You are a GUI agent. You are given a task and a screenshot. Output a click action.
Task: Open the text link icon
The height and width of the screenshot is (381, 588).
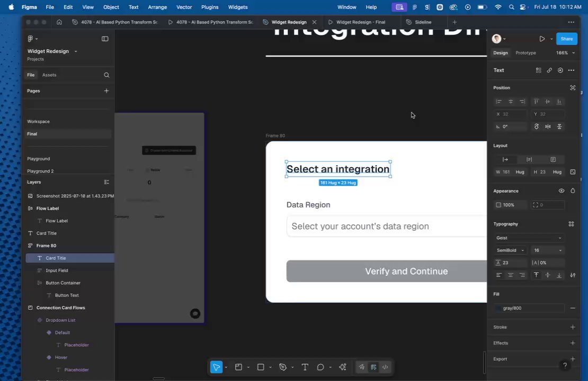(x=549, y=70)
